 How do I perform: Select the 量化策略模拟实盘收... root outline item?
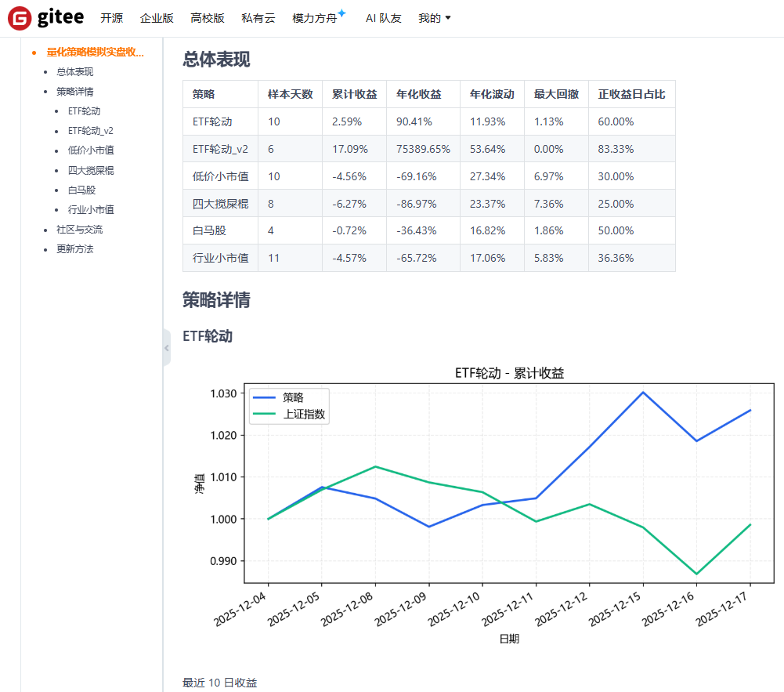click(x=95, y=53)
